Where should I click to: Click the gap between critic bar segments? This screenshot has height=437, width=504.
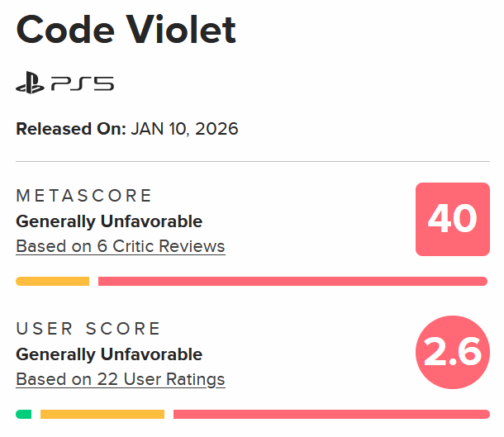point(93,282)
